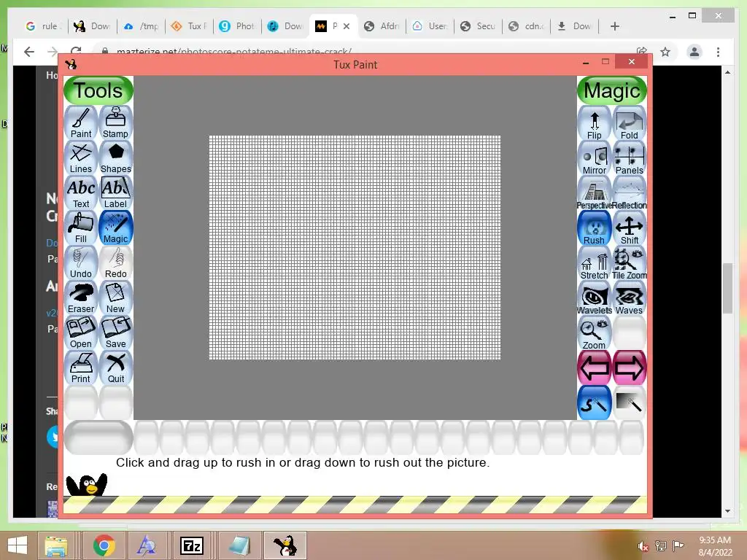Select the Flip magic effect
The width and height of the screenshot is (747, 560).
[594, 124]
